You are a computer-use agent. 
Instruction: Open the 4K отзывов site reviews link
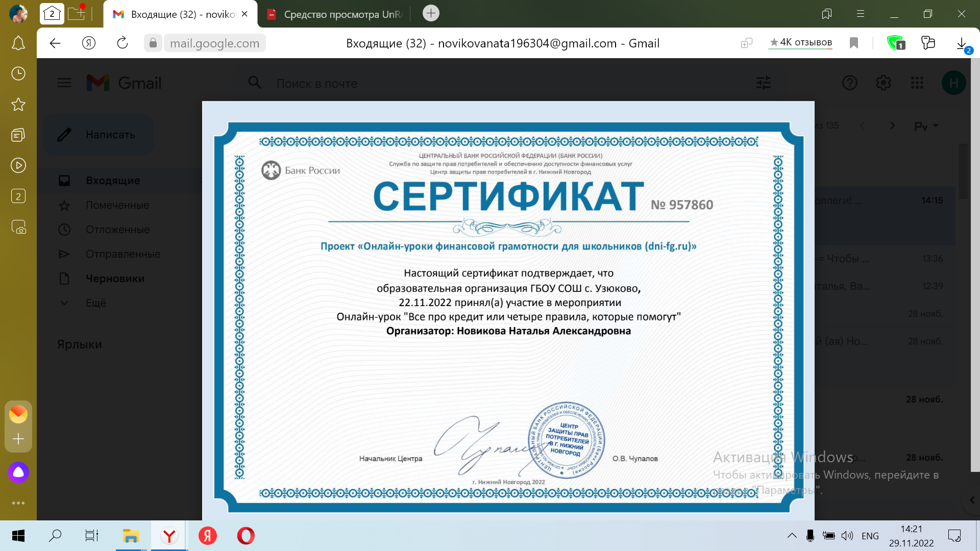pyautogui.click(x=800, y=42)
